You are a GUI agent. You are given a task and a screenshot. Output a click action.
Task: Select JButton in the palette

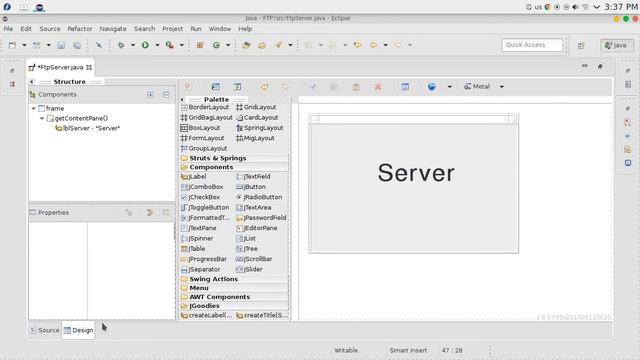coord(251,187)
